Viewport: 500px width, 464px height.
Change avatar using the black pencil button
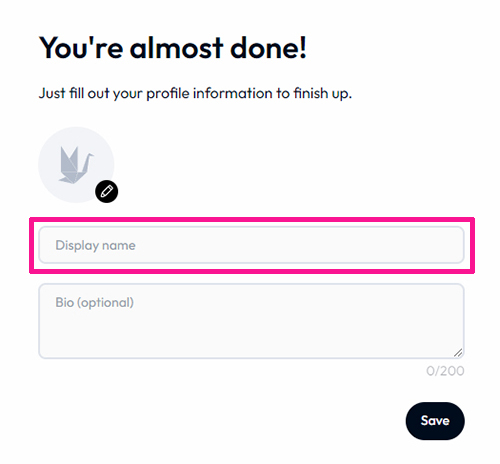(106, 191)
